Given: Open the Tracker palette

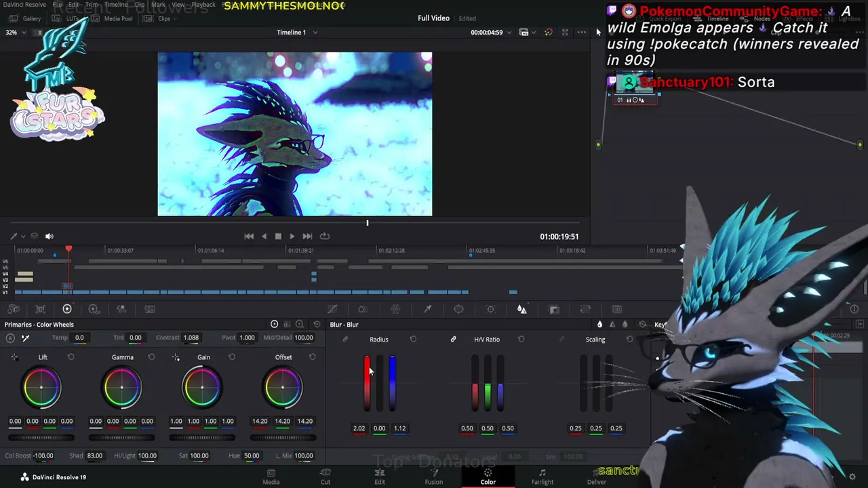Looking at the screenshot, I should coord(490,309).
